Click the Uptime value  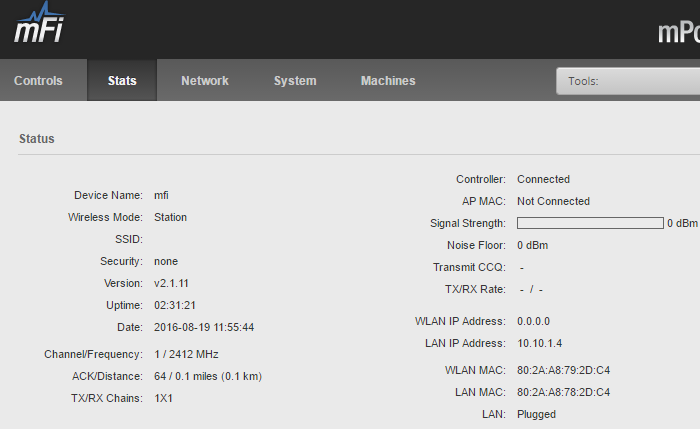[x=175, y=305]
